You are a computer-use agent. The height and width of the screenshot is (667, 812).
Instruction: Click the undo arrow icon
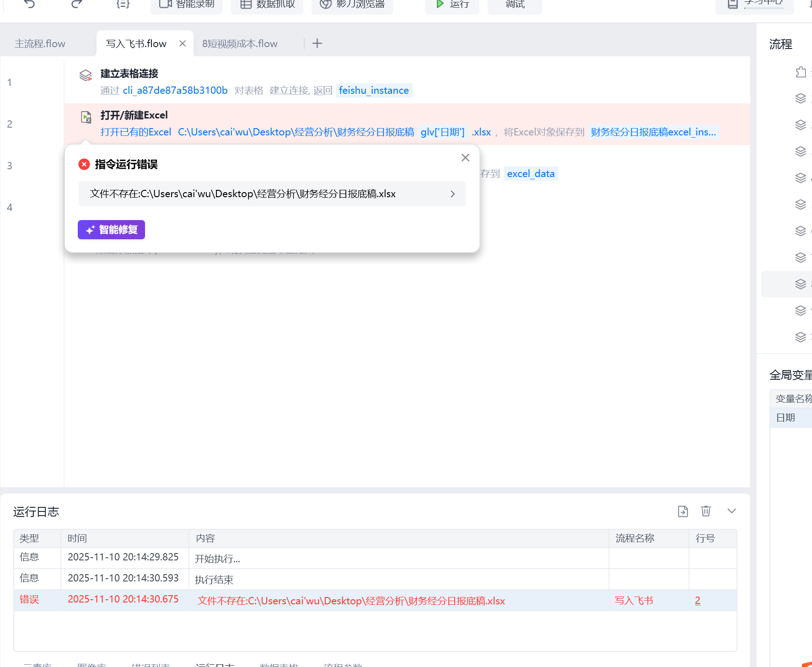(30, 4)
